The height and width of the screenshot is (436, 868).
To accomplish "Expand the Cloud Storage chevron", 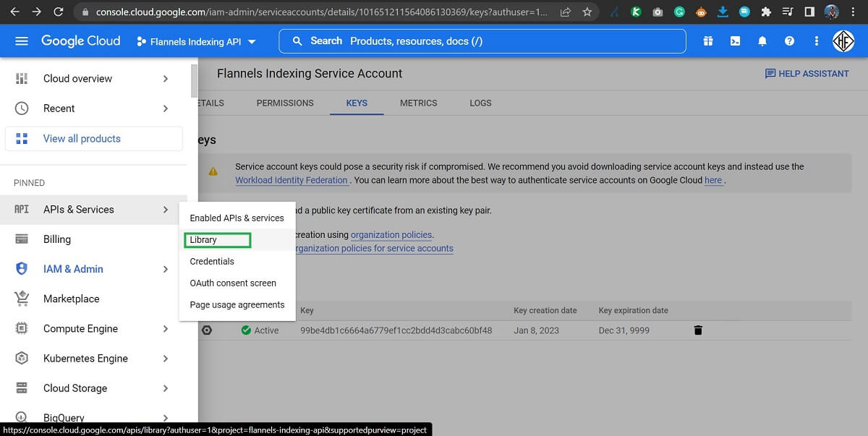I will click(x=166, y=388).
